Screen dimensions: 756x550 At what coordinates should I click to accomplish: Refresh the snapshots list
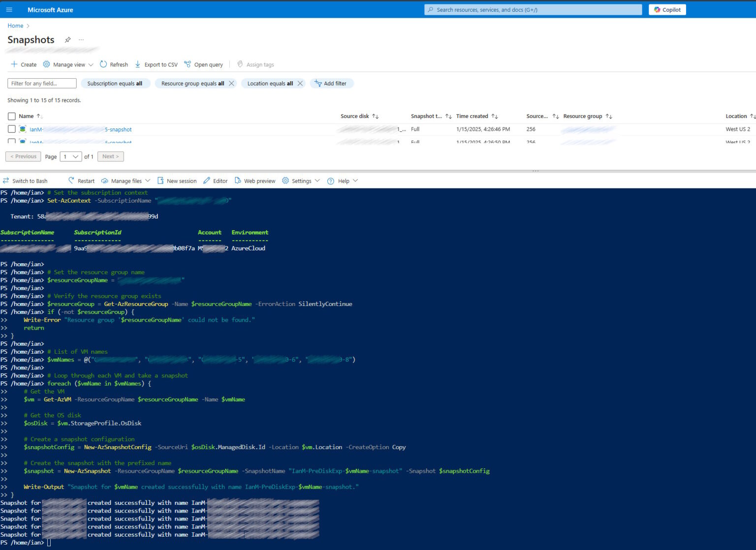pyautogui.click(x=114, y=64)
